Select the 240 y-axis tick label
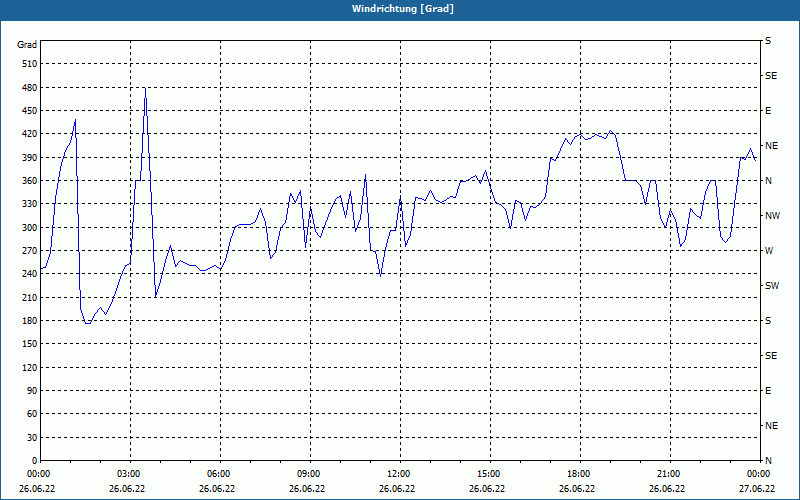Screen dimensions: 800x500 [29, 274]
